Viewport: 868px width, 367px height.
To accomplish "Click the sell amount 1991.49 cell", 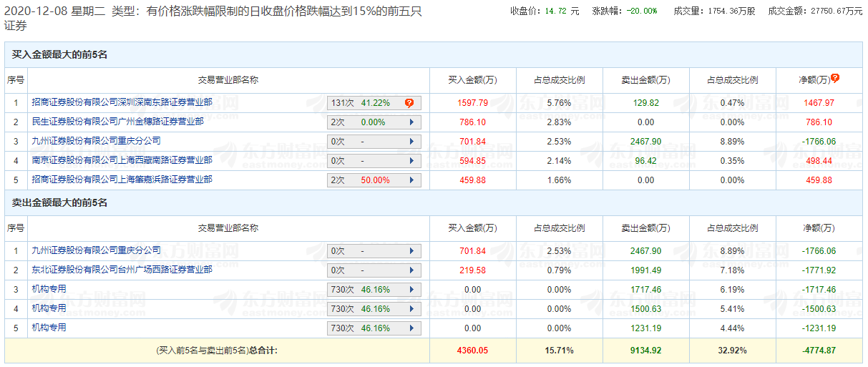I will click(646, 270).
